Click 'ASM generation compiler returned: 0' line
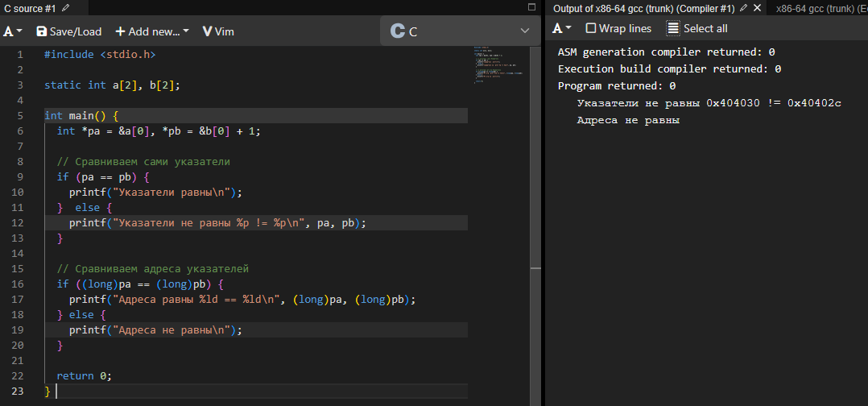The height and width of the screenshot is (406, 868). [667, 52]
